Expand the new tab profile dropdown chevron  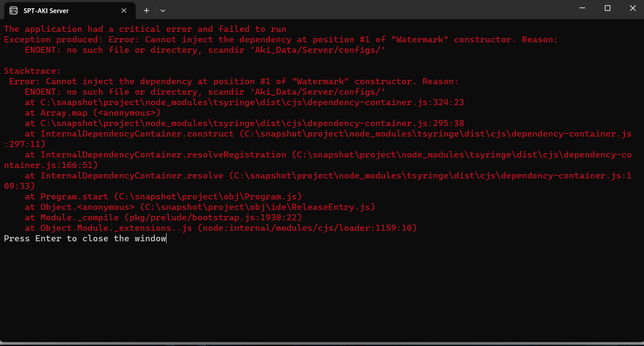(163, 10)
